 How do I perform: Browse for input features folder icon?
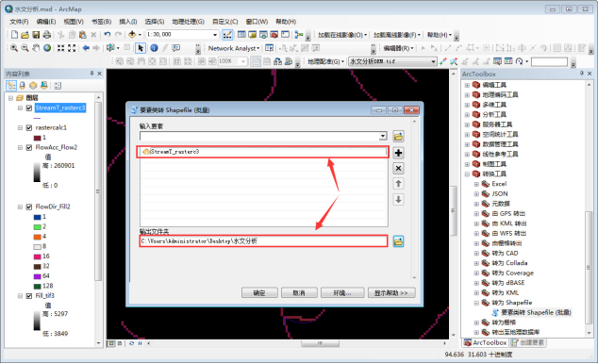click(398, 137)
